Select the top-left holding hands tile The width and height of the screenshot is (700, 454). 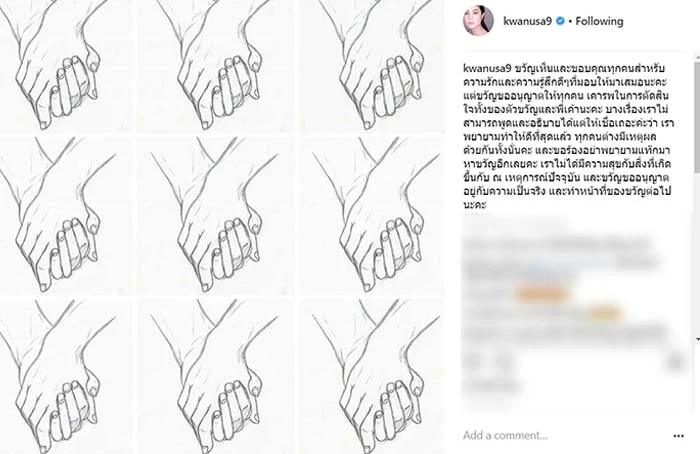click(x=65, y=65)
